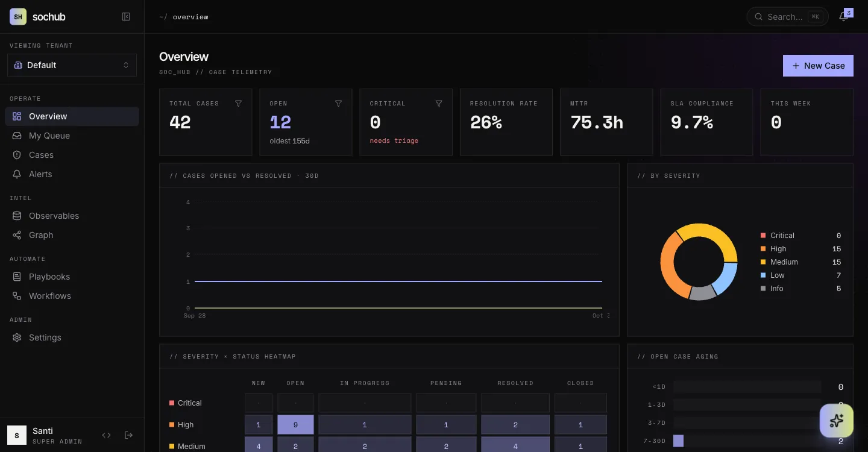Click the Open cases value 12

tap(280, 122)
